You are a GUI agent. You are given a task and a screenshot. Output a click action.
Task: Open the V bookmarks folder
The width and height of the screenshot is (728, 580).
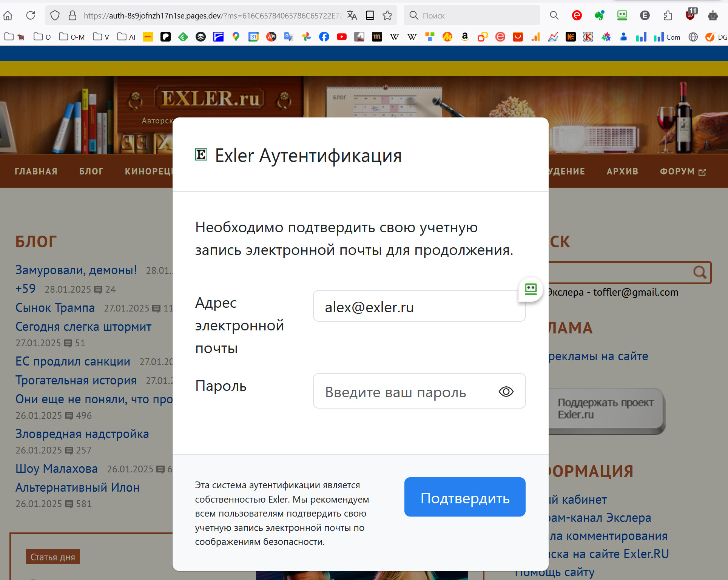coord(101,37)
